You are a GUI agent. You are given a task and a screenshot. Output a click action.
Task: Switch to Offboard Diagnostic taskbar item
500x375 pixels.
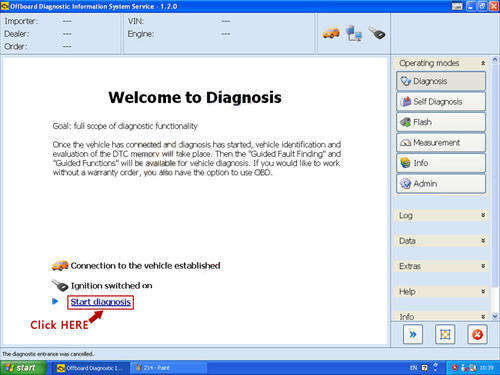(x=90, y=368)
